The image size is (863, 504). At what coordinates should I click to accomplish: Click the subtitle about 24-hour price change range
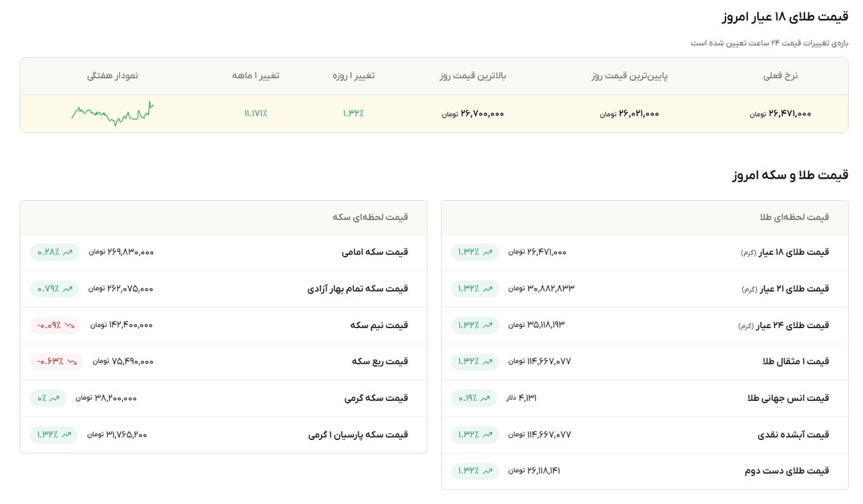770,43
